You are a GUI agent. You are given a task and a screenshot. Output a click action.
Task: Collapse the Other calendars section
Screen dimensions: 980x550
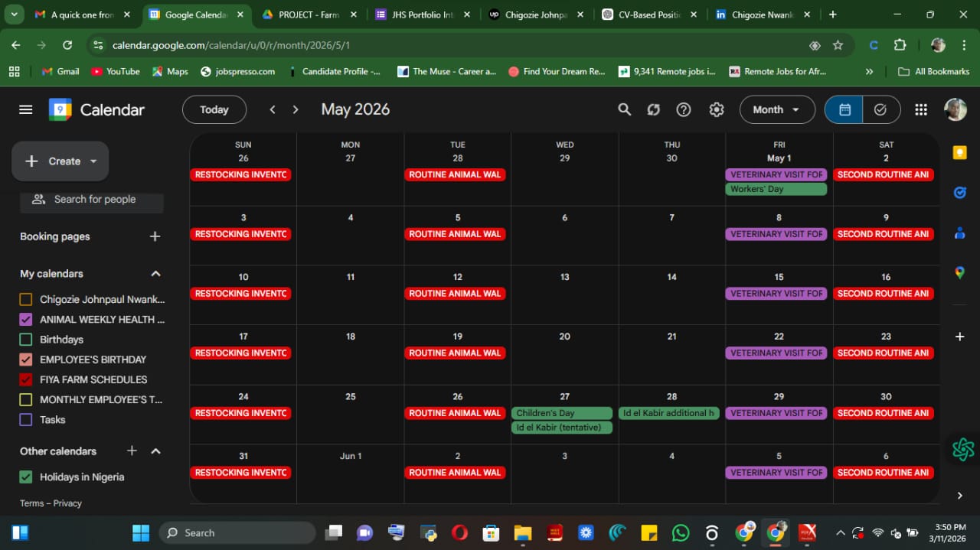pos(155,451)
